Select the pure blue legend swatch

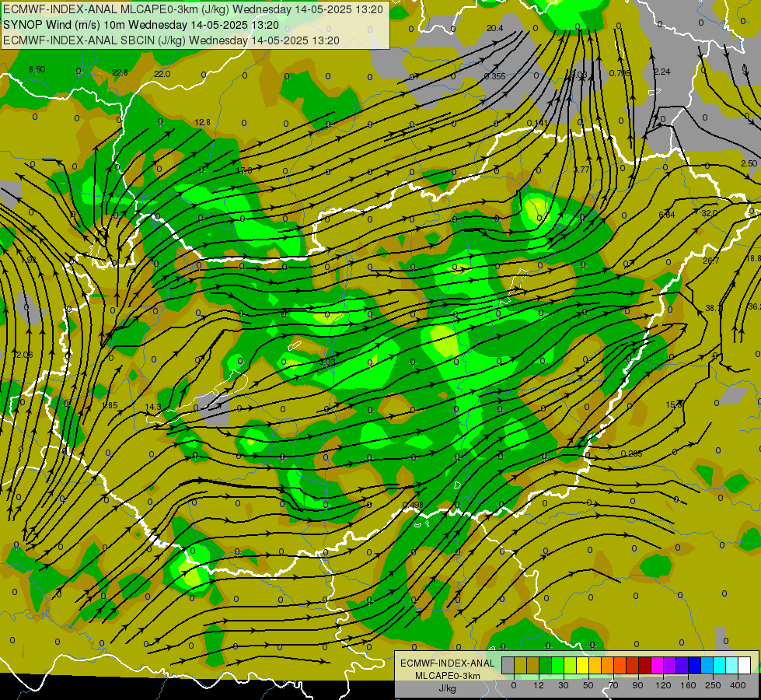[x=694, y=665]
